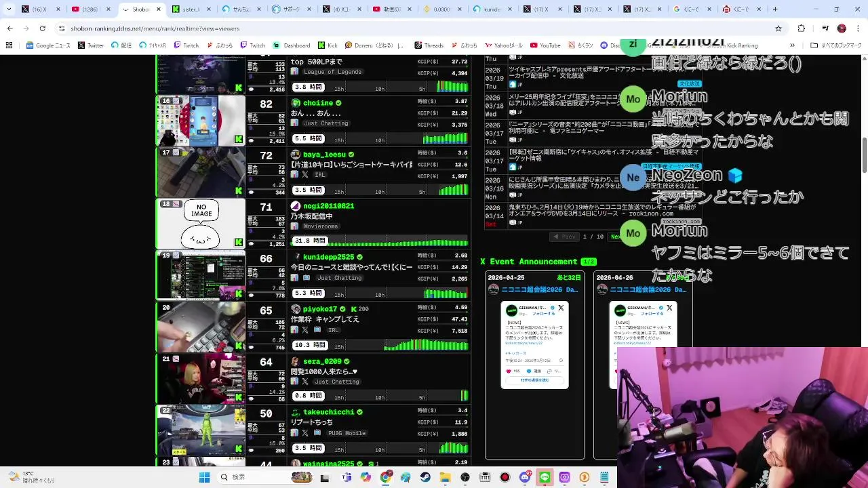Open the Google ニュース bookmark

point(48,45)
